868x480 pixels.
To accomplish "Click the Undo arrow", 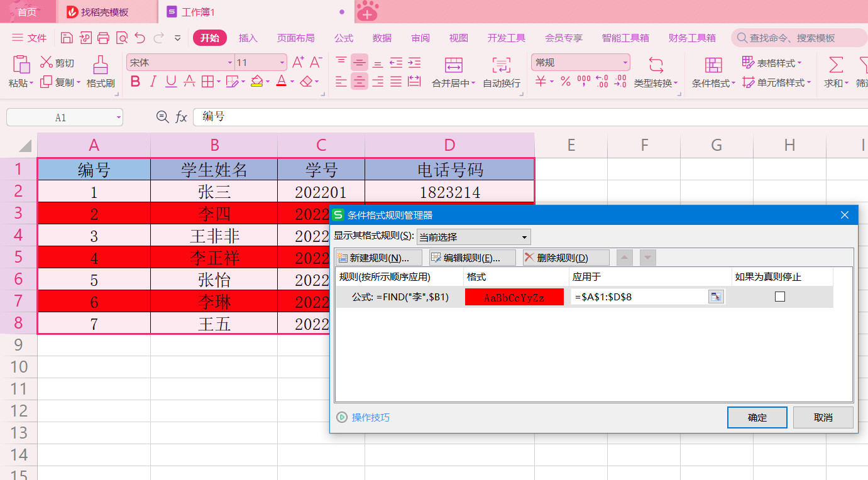I will click(x=140, y=38).
